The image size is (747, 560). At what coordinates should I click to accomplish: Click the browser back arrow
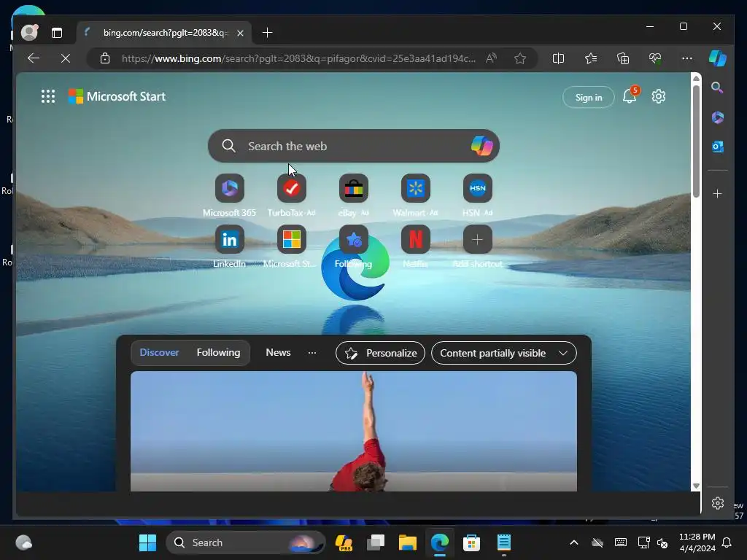point(34,58)
